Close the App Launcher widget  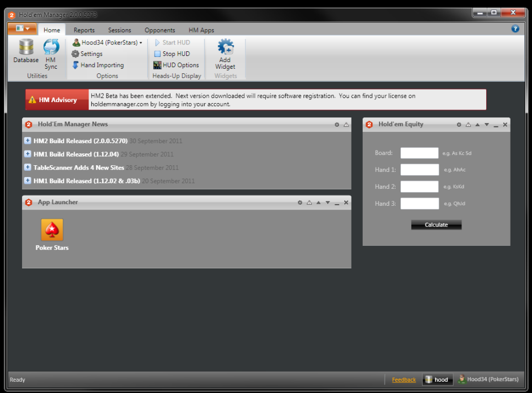(x=346, y=202)
